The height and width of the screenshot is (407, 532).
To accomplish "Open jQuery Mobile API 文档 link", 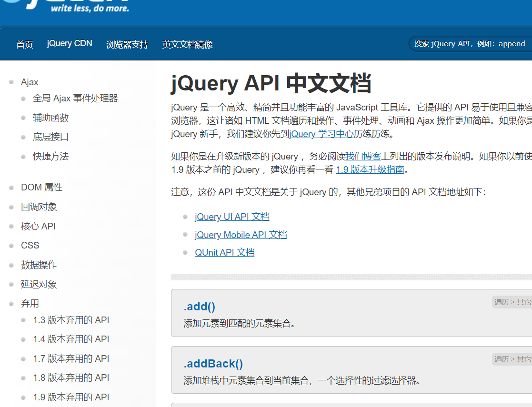I will pyautogui.click(x=241, y=235).
